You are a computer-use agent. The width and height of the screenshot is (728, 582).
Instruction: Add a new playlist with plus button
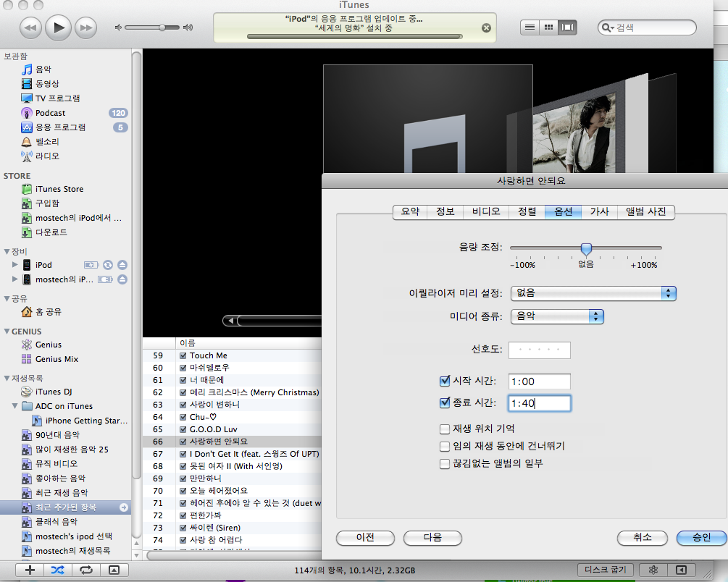30,570
